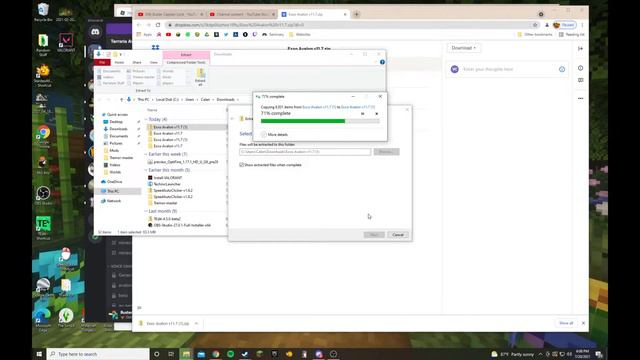Open Share tab in Explorer ribbon
The height and width of the screenshot is (360, 640).
click(x=137, y=62)
